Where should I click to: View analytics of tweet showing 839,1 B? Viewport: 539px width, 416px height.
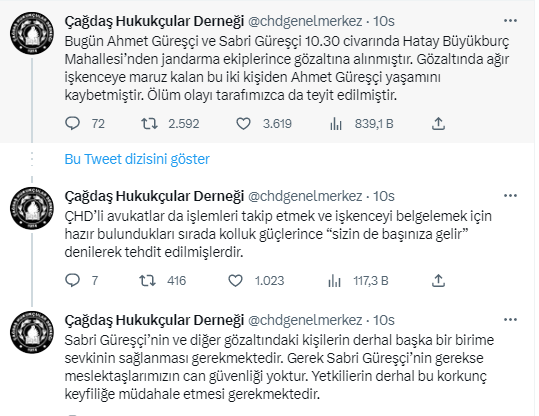click(336, 123)
